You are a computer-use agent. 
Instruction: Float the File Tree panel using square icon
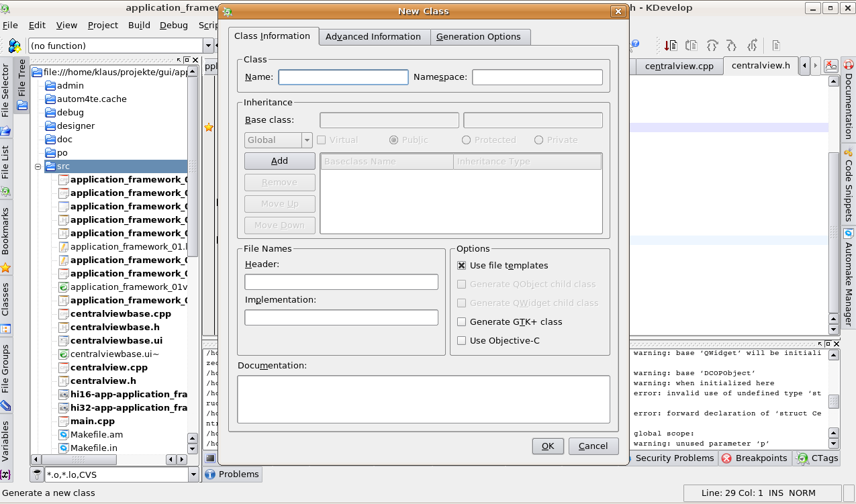click(187, 60)
